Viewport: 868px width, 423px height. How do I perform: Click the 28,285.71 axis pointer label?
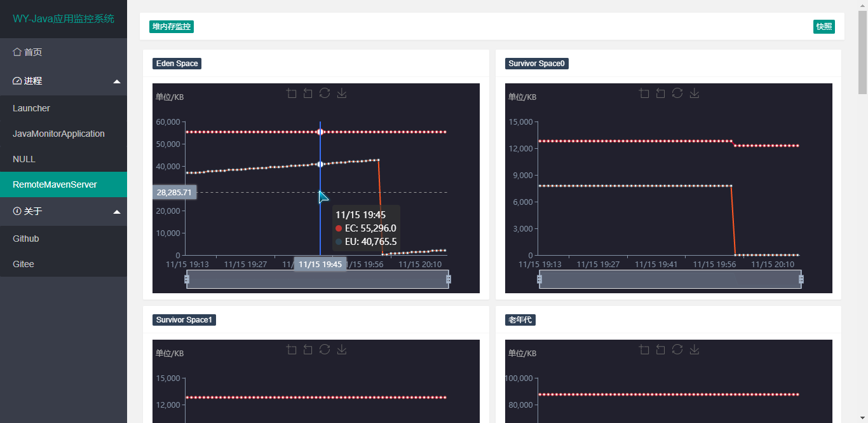pos(174,192)
